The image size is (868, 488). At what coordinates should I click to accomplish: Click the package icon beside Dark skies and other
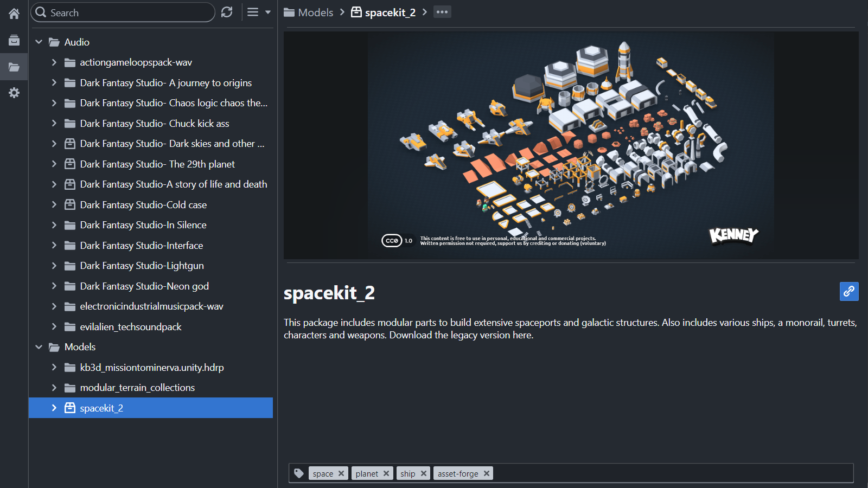coord(70,144)
